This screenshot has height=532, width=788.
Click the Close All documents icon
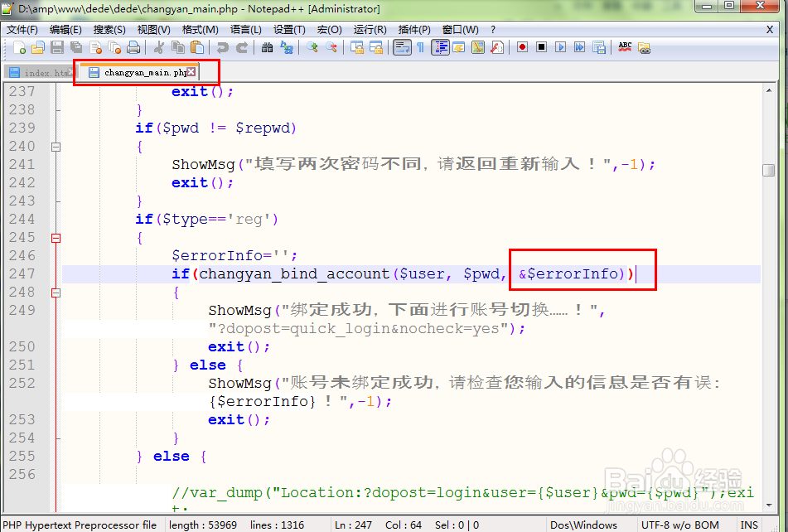coord(114,48)
